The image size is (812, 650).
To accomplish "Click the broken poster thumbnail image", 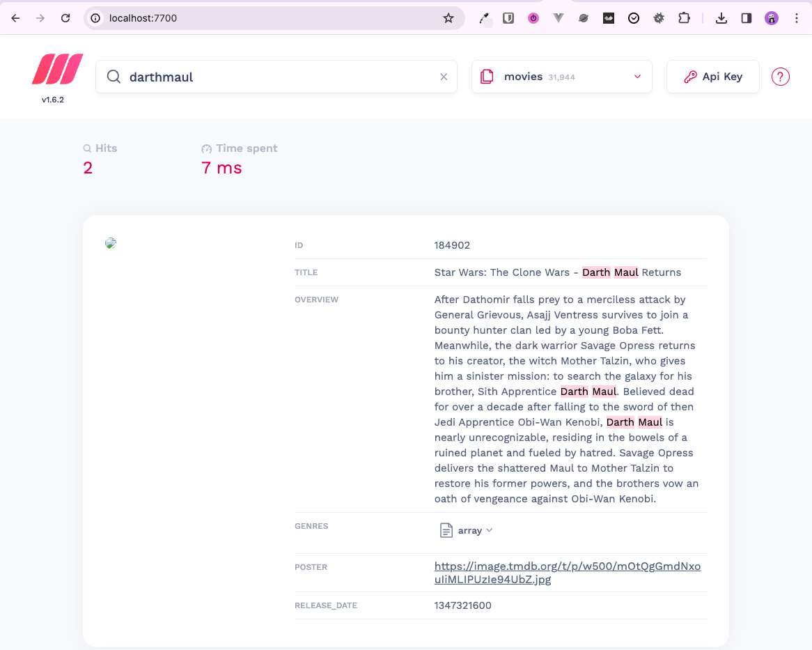I will tap(110, 243).
